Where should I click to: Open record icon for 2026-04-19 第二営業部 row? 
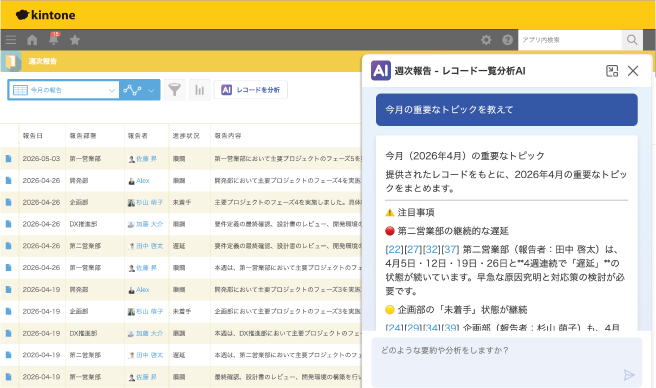pyautogui.click(x=8, y=355)
